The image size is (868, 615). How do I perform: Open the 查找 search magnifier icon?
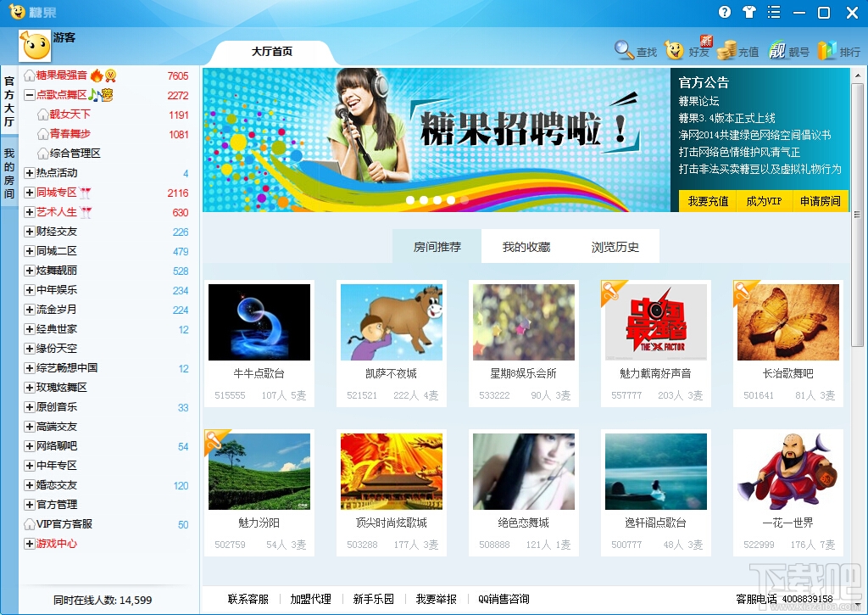point(624,50)
